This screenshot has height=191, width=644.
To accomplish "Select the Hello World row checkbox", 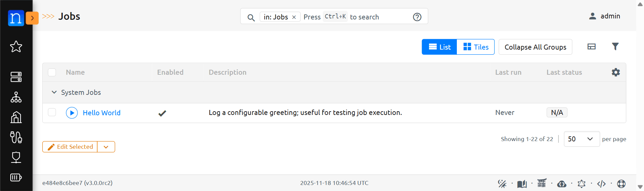I will (52, 112).
